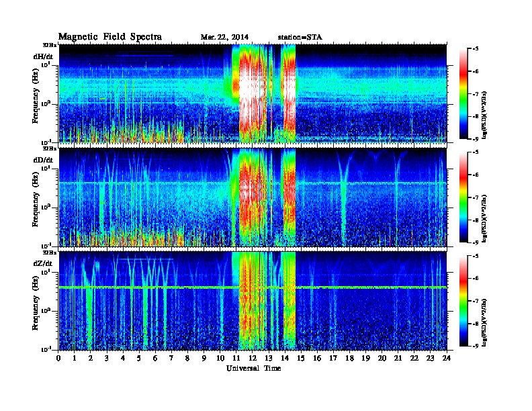
Task: Pick the color scale bar beside dH/dt panel
Action: (x=463, y=93)
